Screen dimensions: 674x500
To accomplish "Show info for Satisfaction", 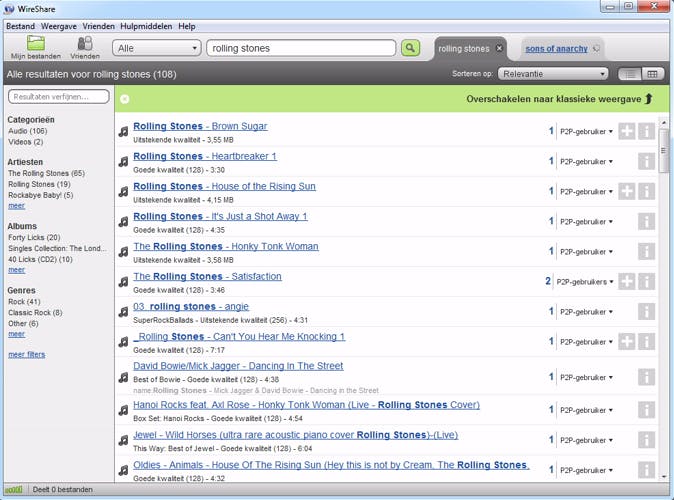I will (x=646, y=282).
